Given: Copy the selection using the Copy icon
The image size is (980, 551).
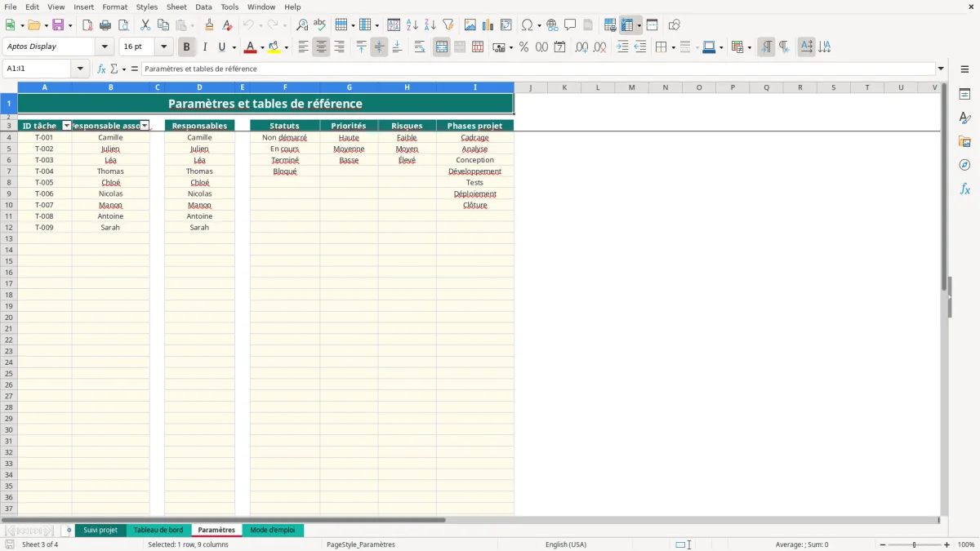Looking at the screenshot, I should [x=163, y=25].
